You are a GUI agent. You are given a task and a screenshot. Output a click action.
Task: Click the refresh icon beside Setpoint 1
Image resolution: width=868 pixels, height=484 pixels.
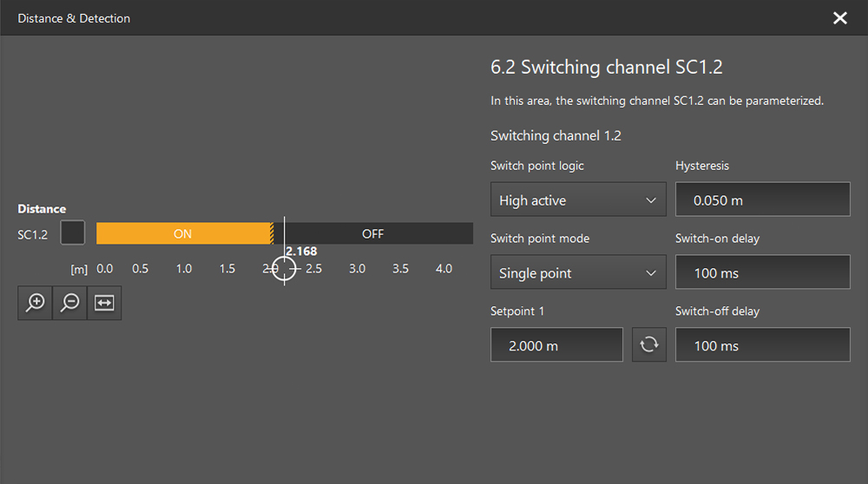click(x=648, y=344)
